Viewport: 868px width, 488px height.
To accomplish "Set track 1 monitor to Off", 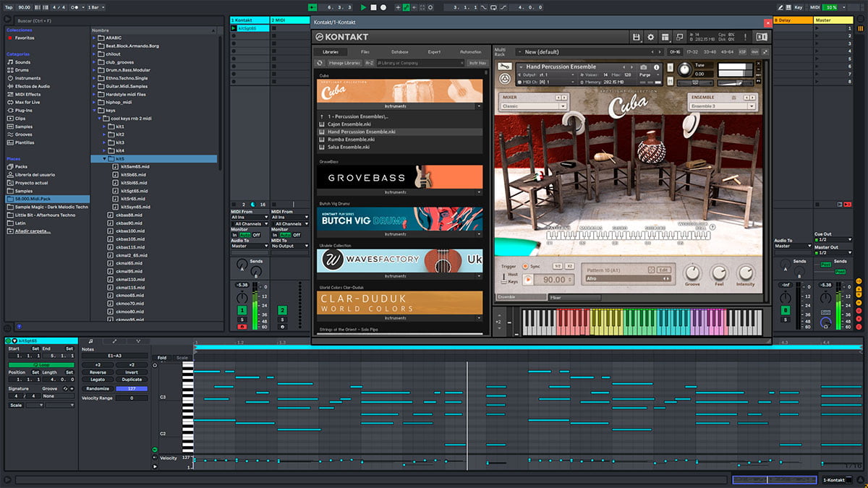I will point(256,235).
